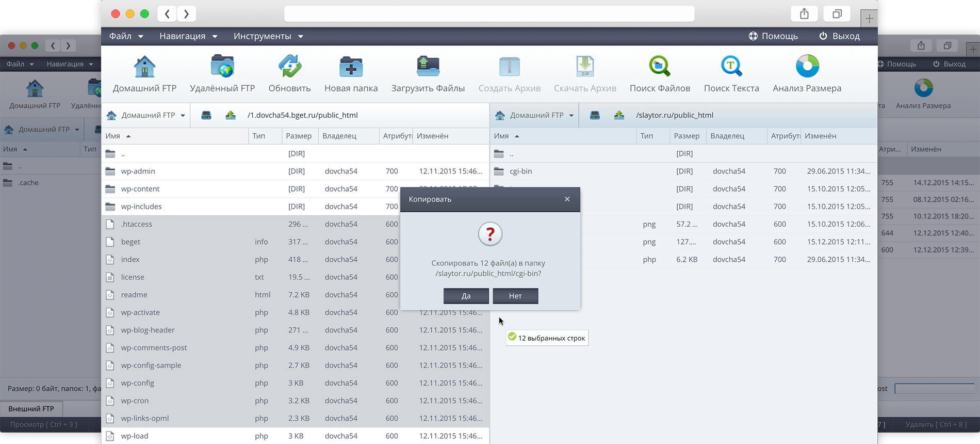Open the Навигация menu
Screen dimensions: 980x444
pos(188,36)
